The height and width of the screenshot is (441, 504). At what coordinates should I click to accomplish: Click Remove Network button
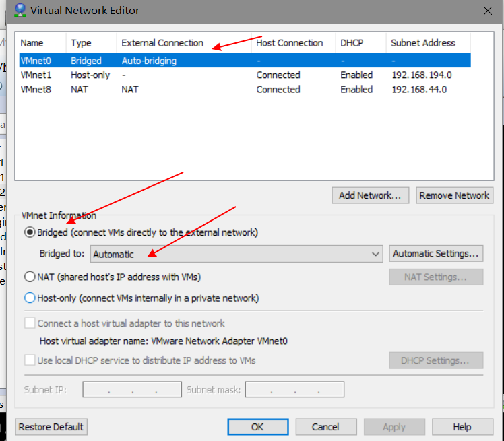[455, 195]
